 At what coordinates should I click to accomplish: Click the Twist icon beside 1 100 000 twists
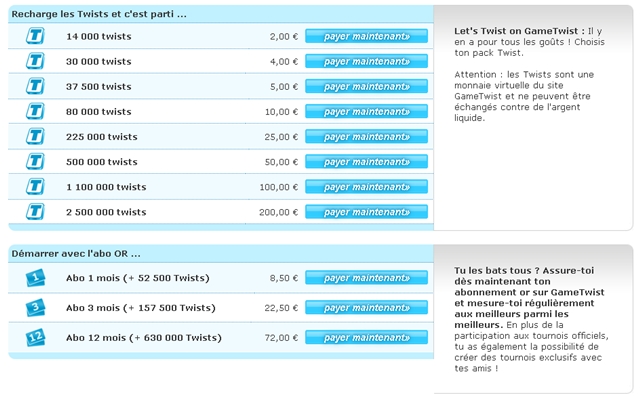click(35, 186)
